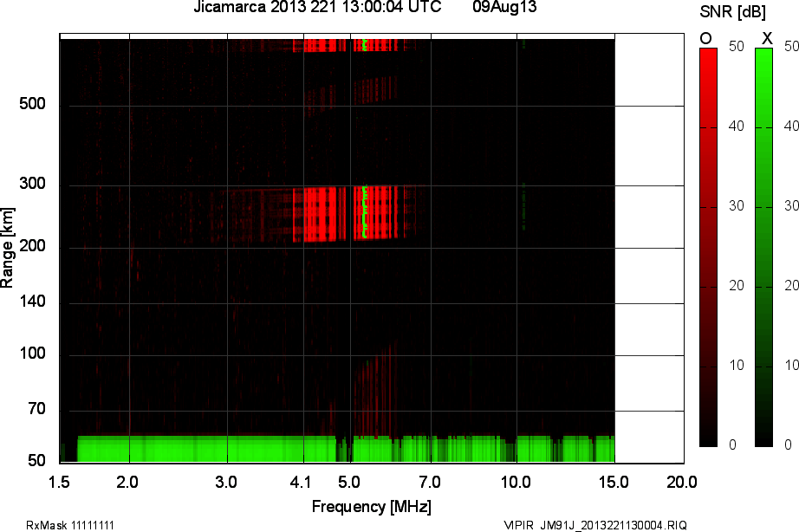Click the range tick label "300"
The image size is (799, 532).
(32, 184)
